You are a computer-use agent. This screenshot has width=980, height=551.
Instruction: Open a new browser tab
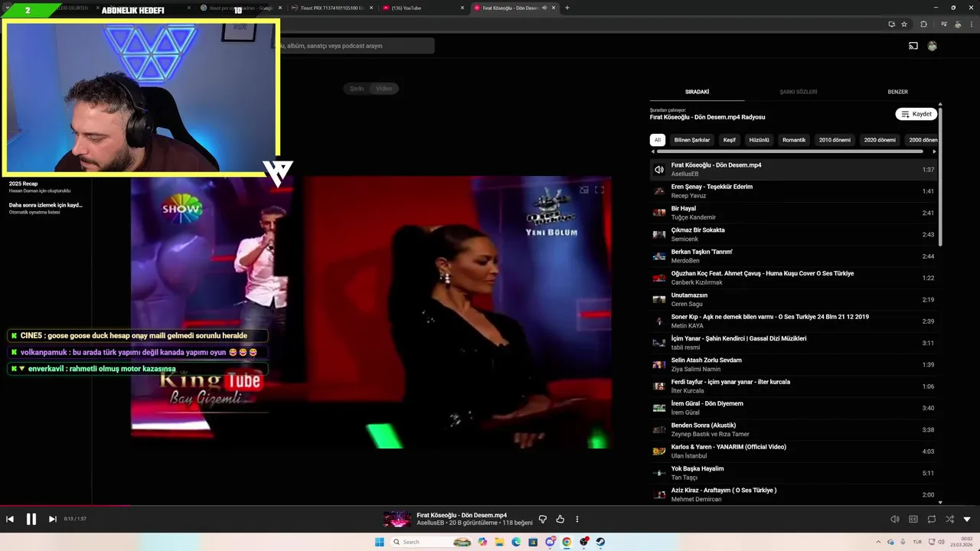567,8
